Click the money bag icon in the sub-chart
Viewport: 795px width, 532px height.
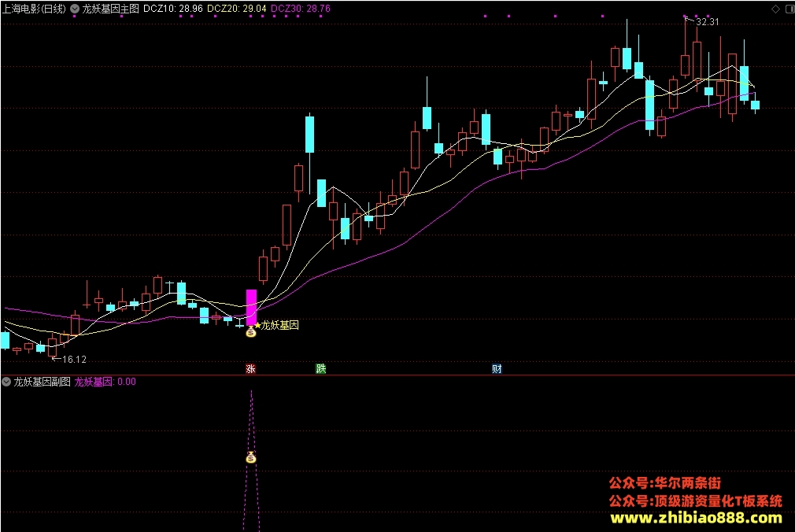point(251,457)
